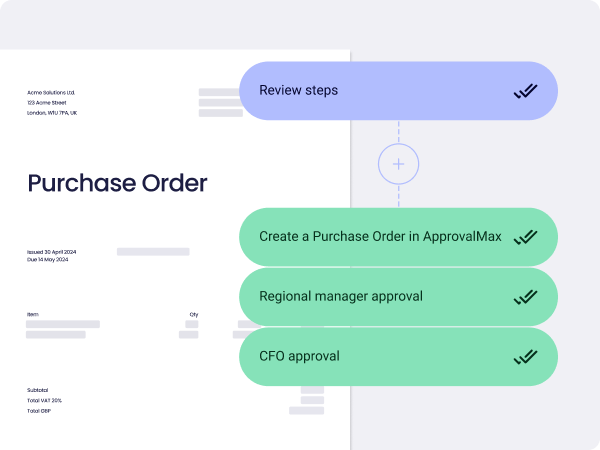Click the double-check icon on Review steps
The image size is (600, 450).
coord(525,91)
